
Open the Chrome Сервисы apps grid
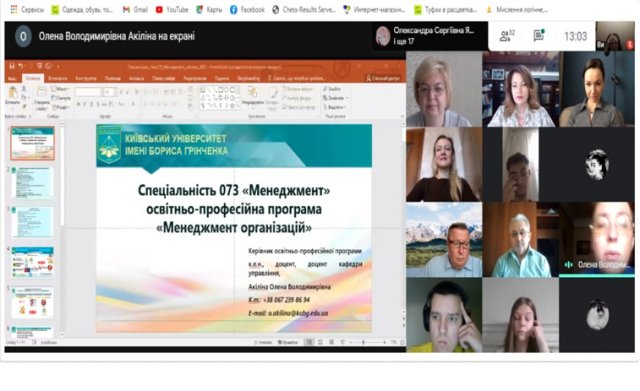pyautogui.click(x=14, y=9)
